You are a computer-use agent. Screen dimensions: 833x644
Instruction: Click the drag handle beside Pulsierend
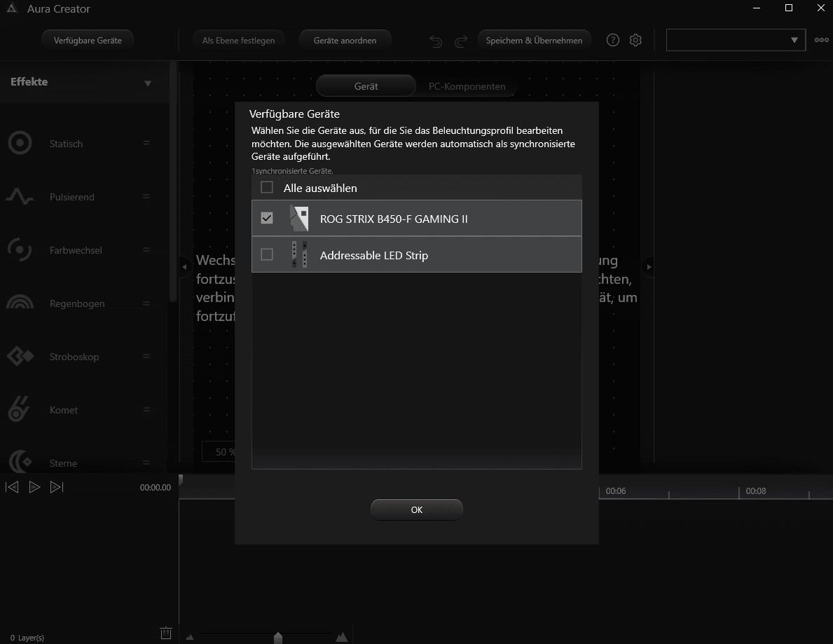[146, 197]
